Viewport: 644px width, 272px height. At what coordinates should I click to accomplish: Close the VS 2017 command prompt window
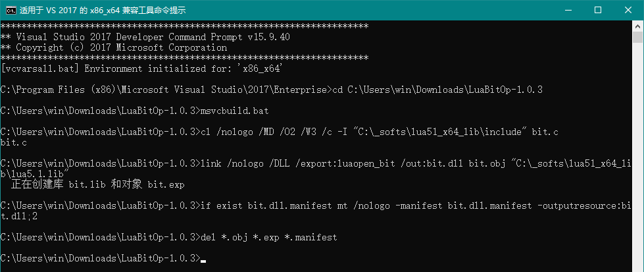tap(628, 10)
